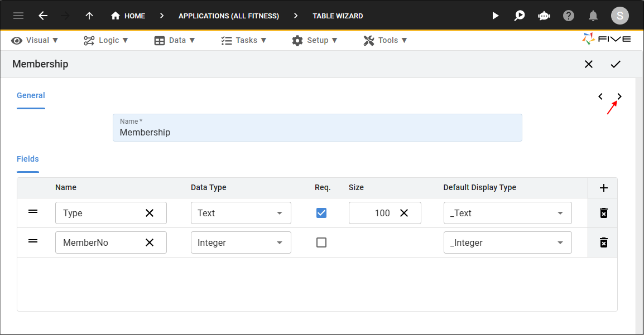Click the Membership form title
Image resolution: width=644 pixels, height=335 pixels.
40,64
